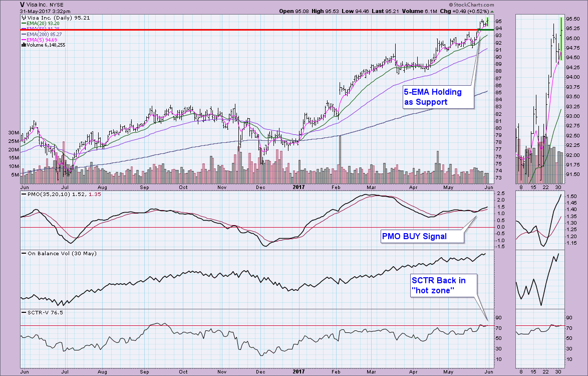588x376 pixels.
Task: Click the SCTR-V 76.5 panel label
Action: click(x=43, y=312)
